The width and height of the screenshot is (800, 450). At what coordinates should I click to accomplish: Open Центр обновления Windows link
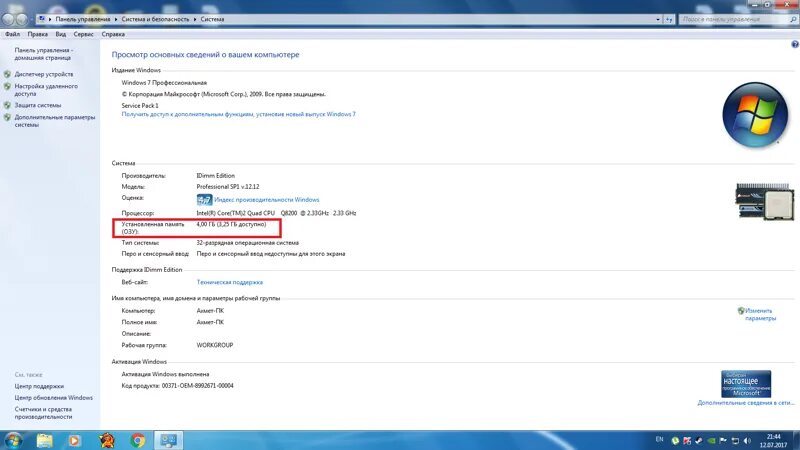(54, 397)
